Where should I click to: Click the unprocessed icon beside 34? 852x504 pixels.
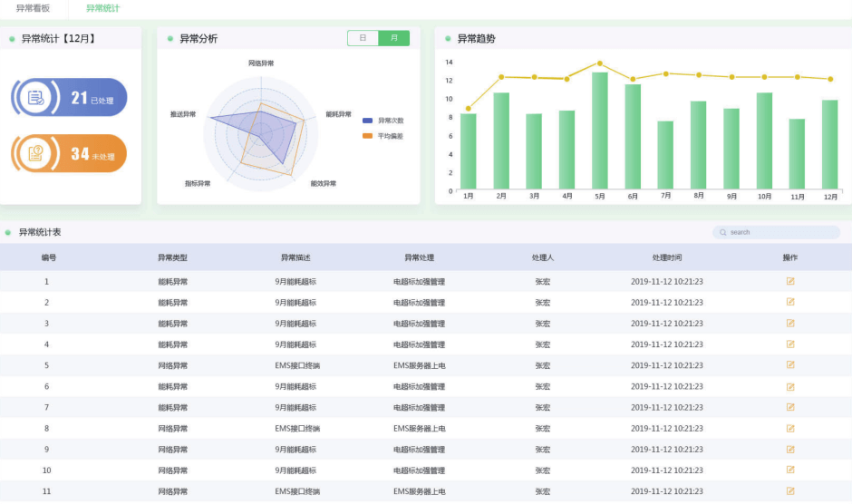coord(36,153)
